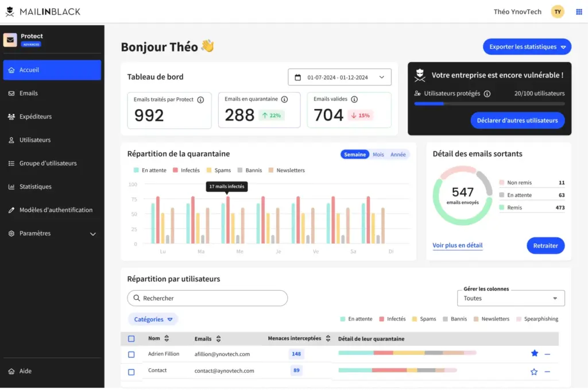Click the Protect envelope app icon
This screenshot has height=390, width=588.
[10, 40]
